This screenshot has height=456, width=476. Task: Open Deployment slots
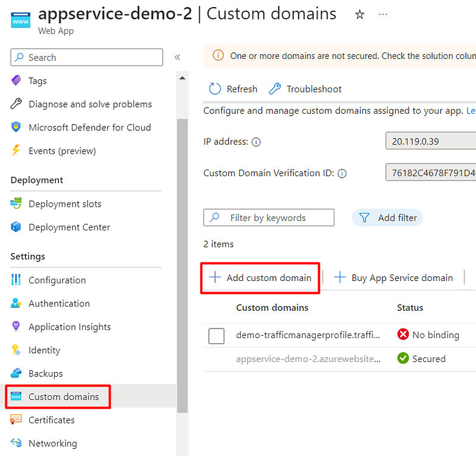pos(65,204)
